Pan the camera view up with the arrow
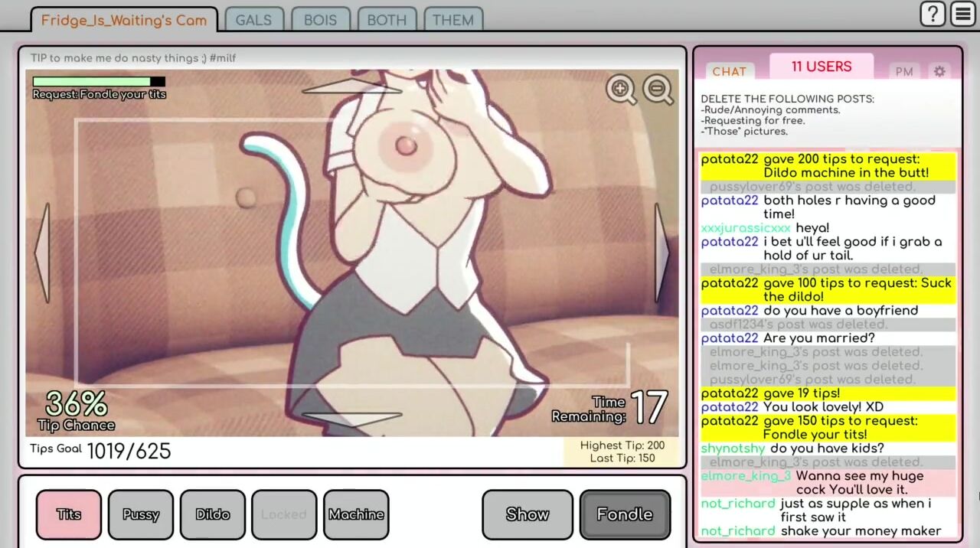This screenshot has width=980, height=548. [x=351, y=86]
